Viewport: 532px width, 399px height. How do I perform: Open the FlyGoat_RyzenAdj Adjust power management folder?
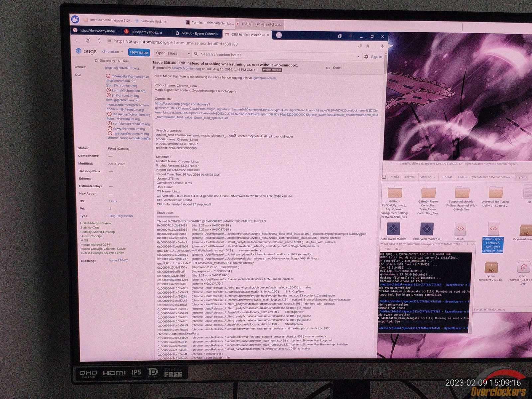[395, 192]
